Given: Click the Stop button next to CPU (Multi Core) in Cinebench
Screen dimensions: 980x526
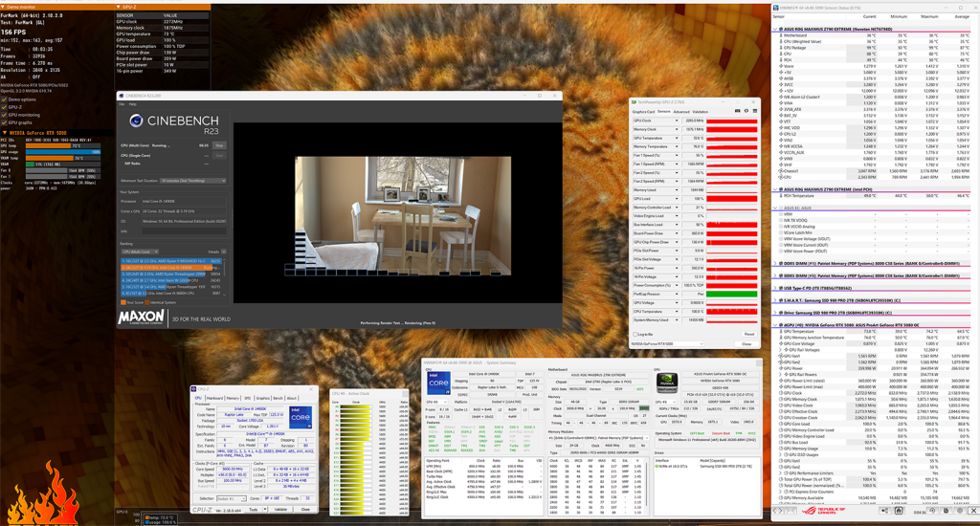Looking at the screenshot, I should 219,145.
